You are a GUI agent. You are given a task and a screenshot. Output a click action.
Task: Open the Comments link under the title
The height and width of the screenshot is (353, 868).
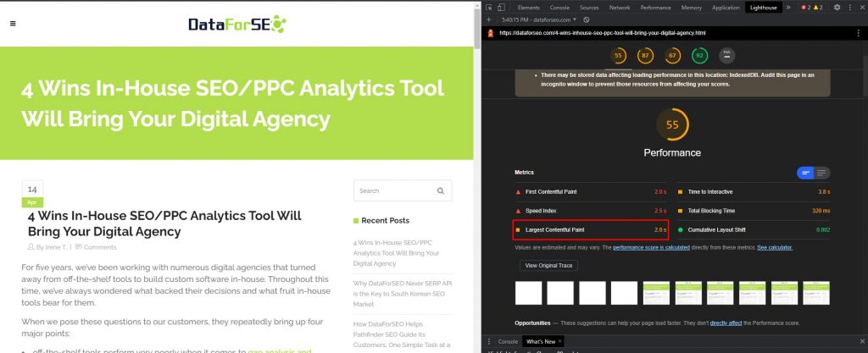pos(100,247)
